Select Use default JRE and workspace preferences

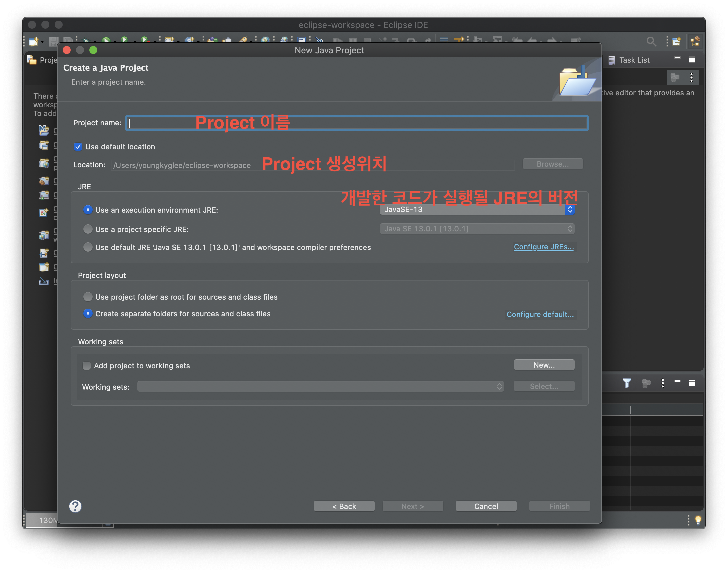tap(88, 247)
